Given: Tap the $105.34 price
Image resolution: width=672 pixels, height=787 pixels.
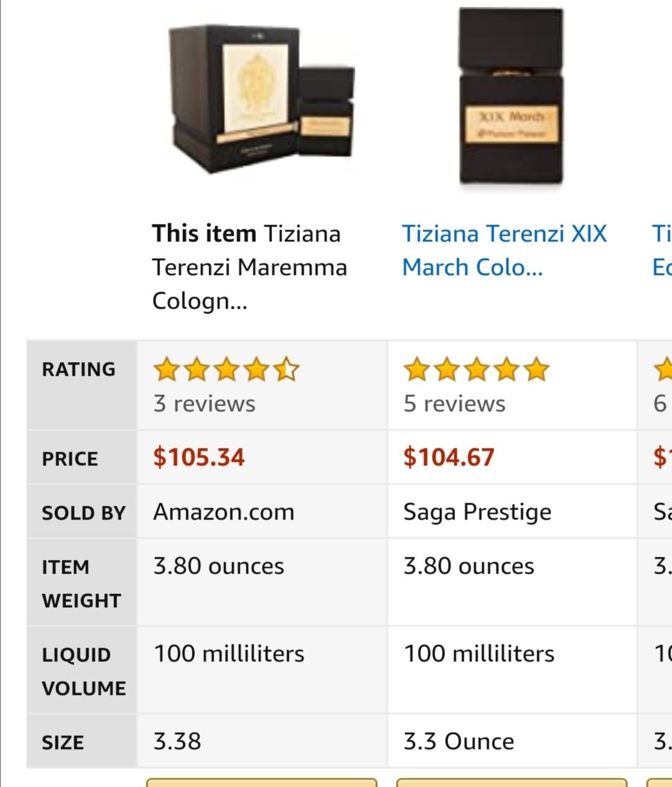Looking at the screenshot, I should (x=199, y=457).
